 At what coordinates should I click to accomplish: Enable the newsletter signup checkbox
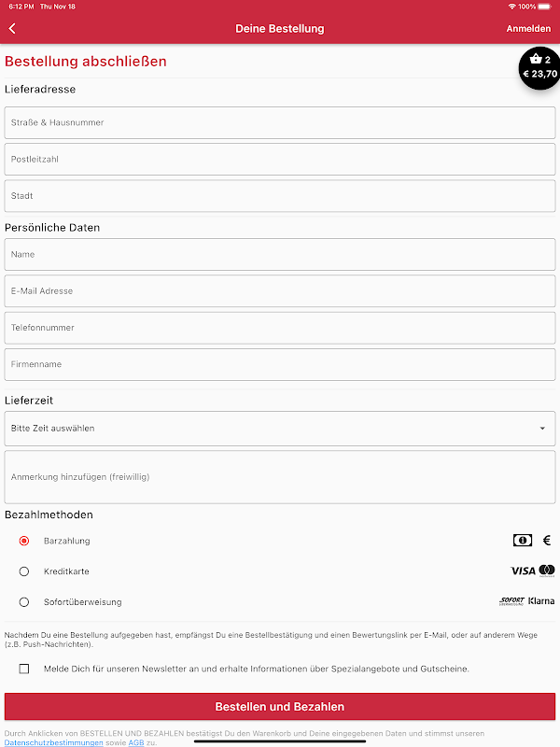(24, 669)
